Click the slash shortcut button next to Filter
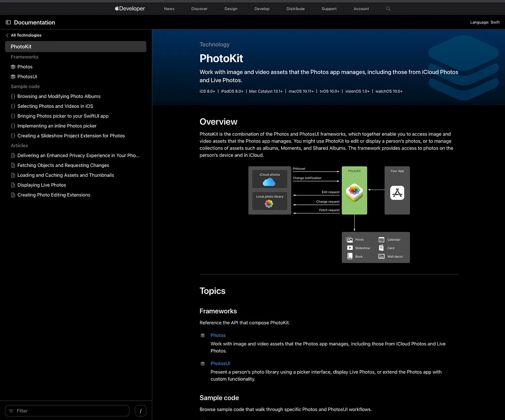This screenshot has width=505, height=420. pos(140,411)
